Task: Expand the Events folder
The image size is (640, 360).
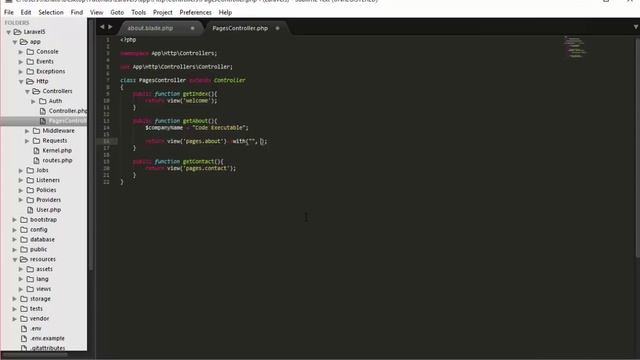Action: click(21, 62)
